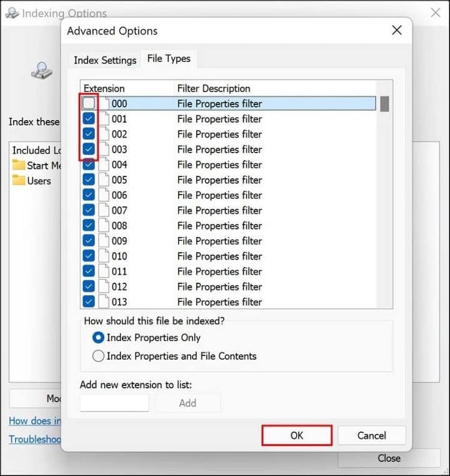
Task: Select Index Properties and File Contents
Action: pos(99,356)
